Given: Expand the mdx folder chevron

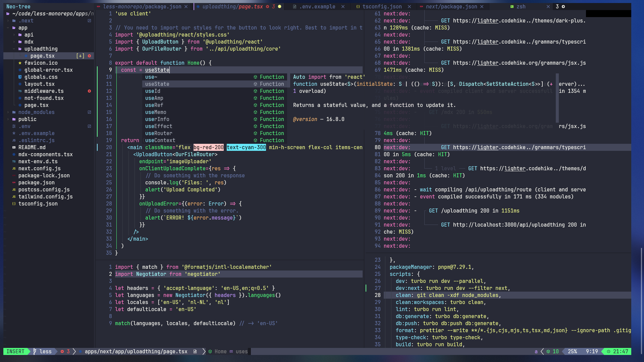Looking at the screenshot, I should [x=14, y=42].
